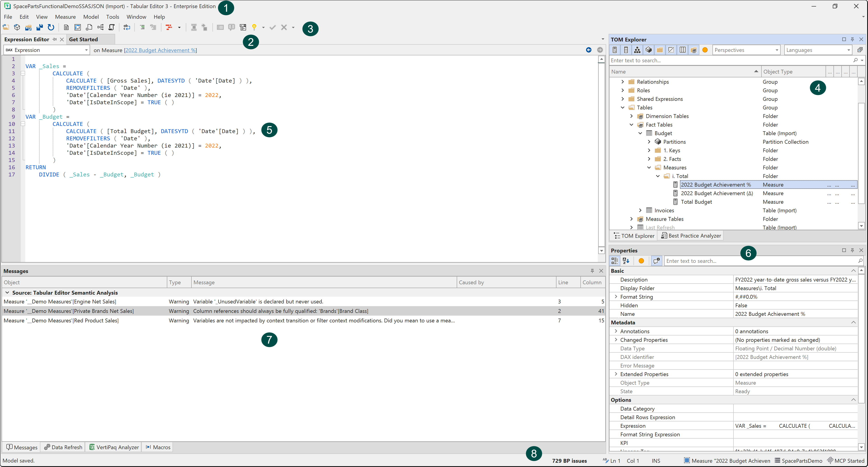The width and height of the screenshot is (868, 467).
Task: Expand the Invoices table node
Action: [x=640, y=210]
